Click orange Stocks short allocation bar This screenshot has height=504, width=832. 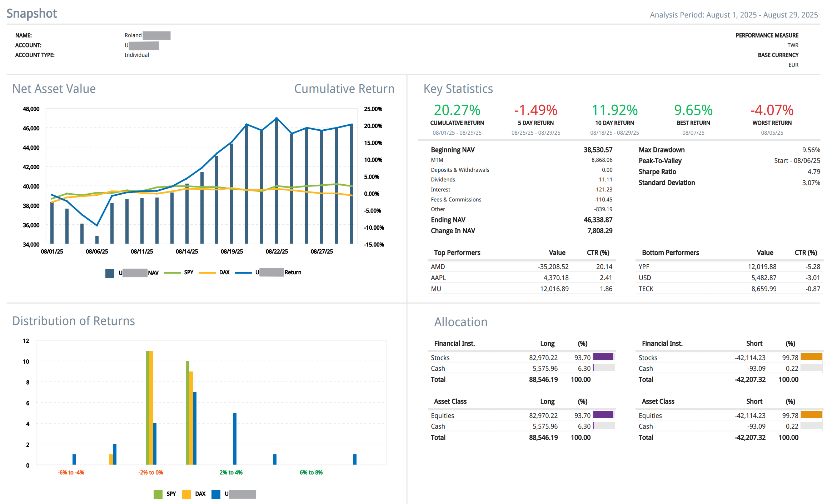click(811, 357)
